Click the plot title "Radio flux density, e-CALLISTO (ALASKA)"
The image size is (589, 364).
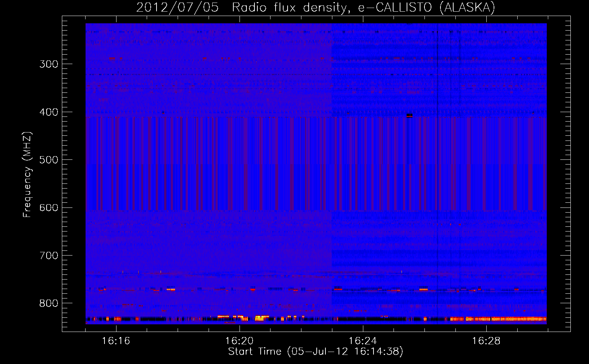[x=363, y=7]
